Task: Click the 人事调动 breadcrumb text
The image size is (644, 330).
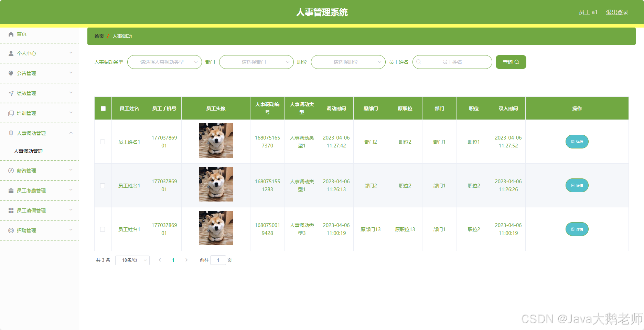Action: tap(122, 36)
